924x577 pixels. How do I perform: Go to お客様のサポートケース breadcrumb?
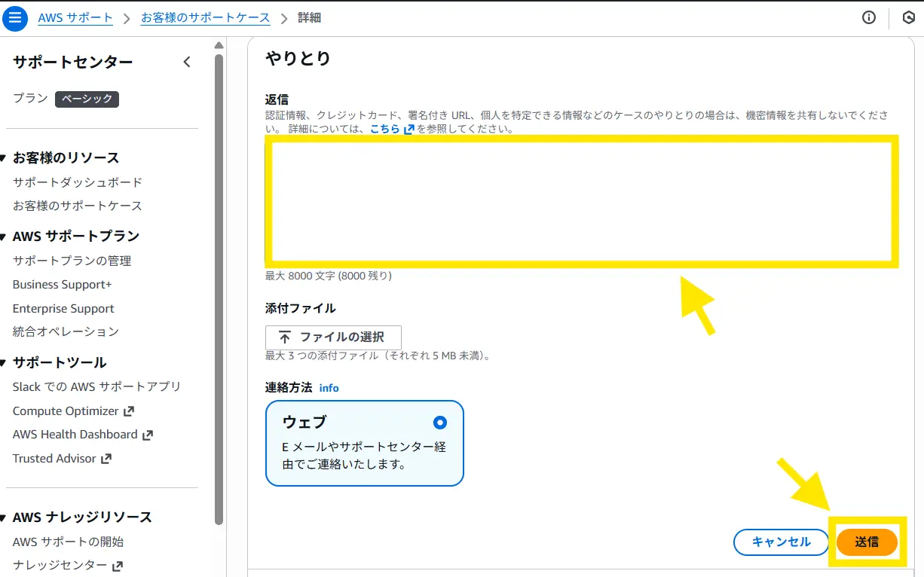[205, 18]
